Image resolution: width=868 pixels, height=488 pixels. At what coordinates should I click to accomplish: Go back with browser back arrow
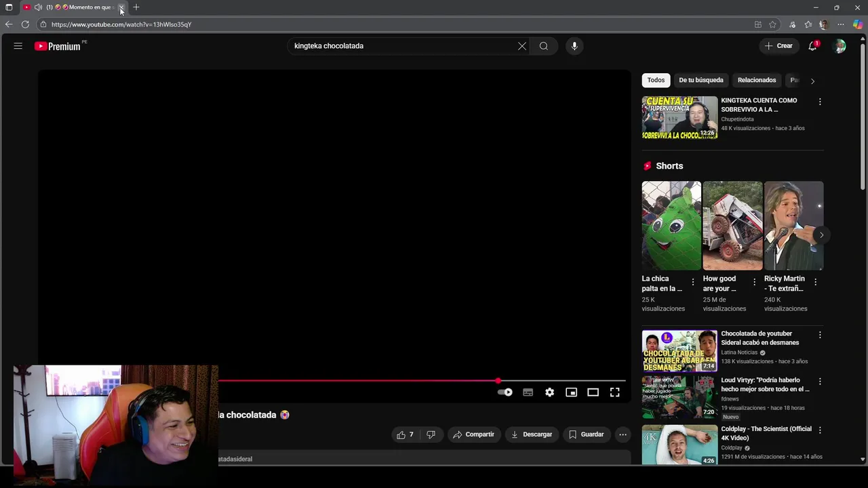8,24
